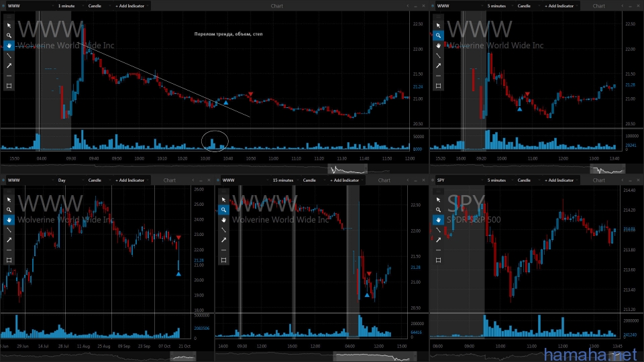Select the Chart tab of WWW 5 minutes panel

pos(599,6)
